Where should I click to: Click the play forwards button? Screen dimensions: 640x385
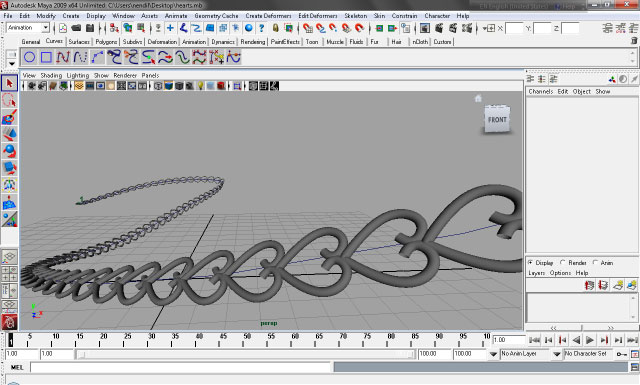tap(590, 340)
